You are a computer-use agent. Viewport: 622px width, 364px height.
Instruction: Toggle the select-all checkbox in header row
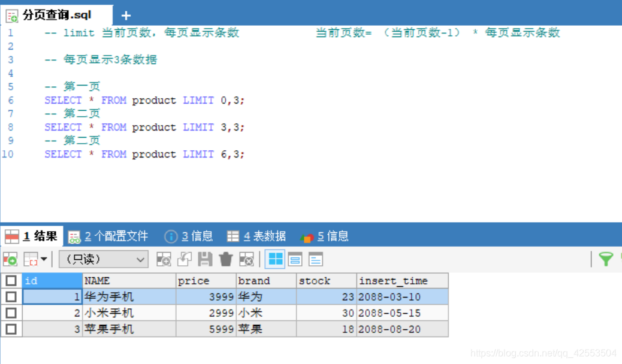click(x=11, y=281)
